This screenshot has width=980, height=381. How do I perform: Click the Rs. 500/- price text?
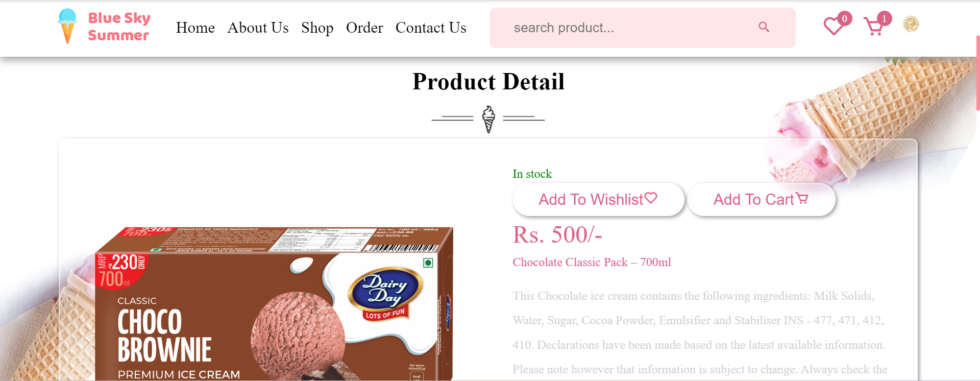(x=557, y=235)
